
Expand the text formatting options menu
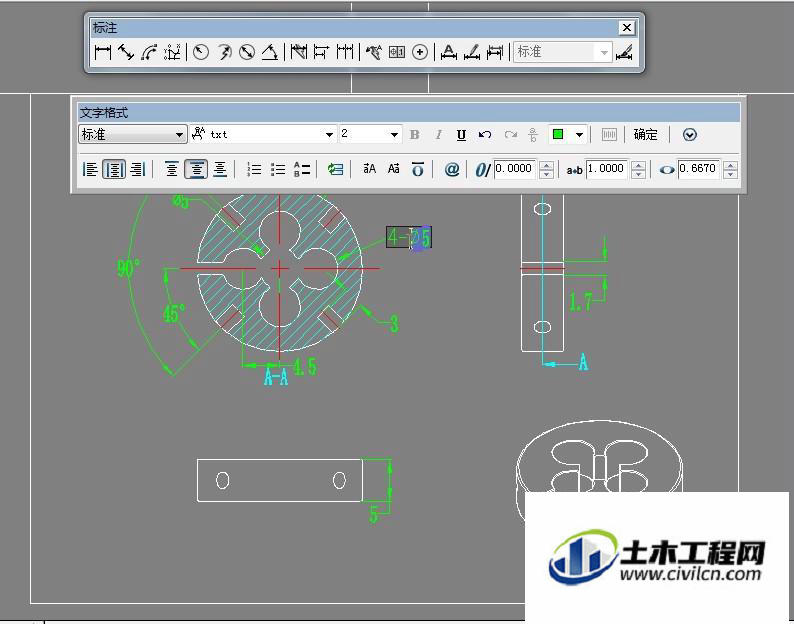pos(690,135)
